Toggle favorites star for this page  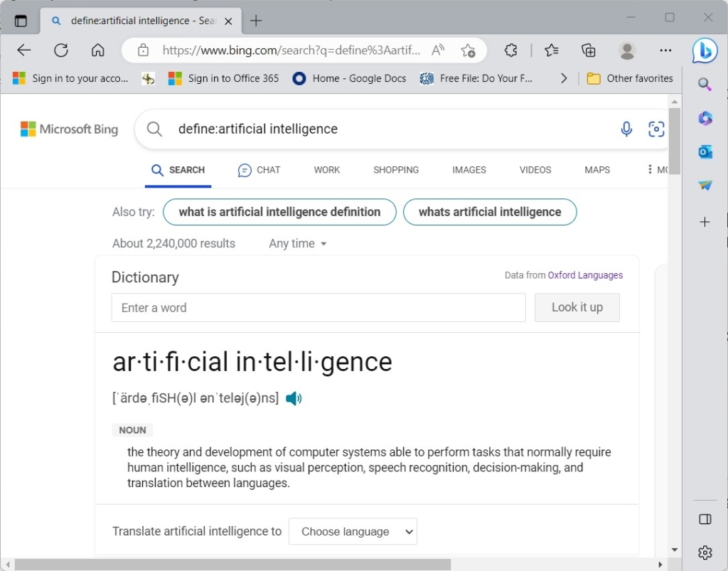click(469, 50)
